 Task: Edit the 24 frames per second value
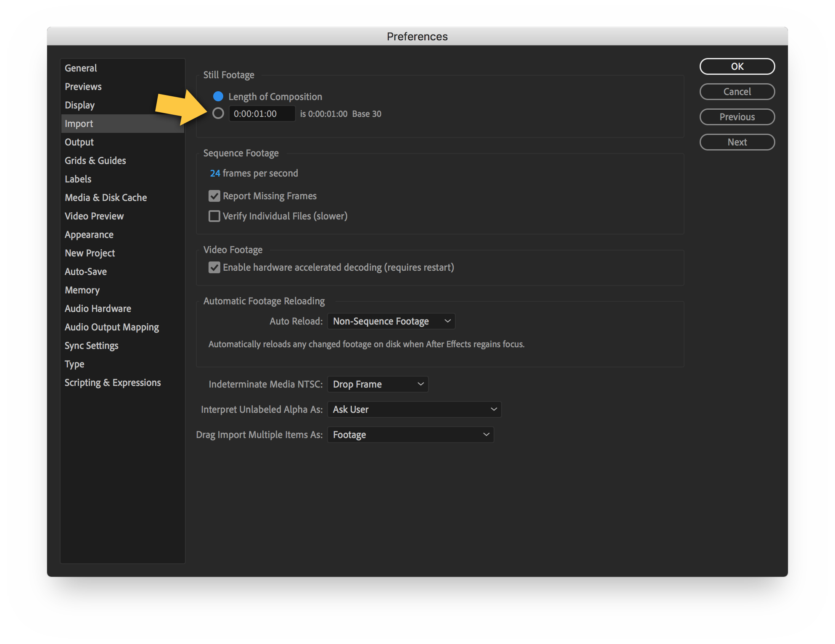pyautogui.click(x=214, y=173)
